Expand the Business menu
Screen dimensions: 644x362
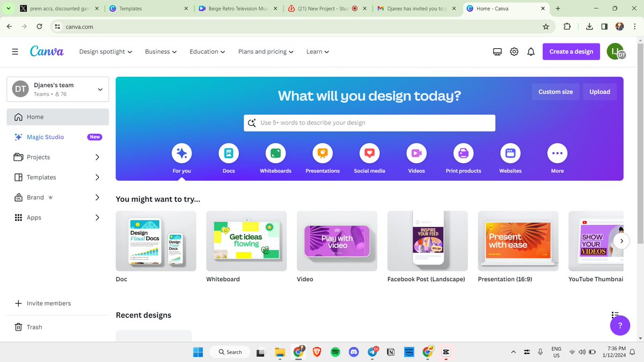pyautogui.click(x=161, y=51)
